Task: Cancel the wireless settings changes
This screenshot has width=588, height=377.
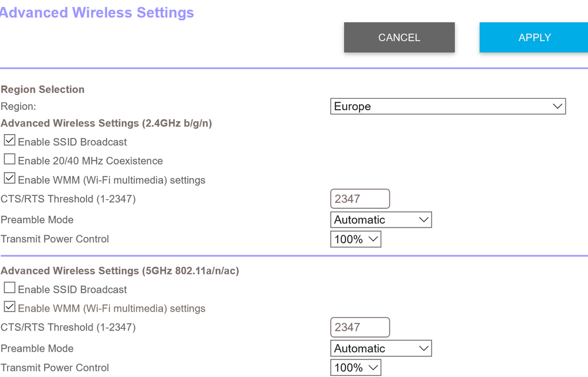Action: pyautogui.click(x=399, y=37)
